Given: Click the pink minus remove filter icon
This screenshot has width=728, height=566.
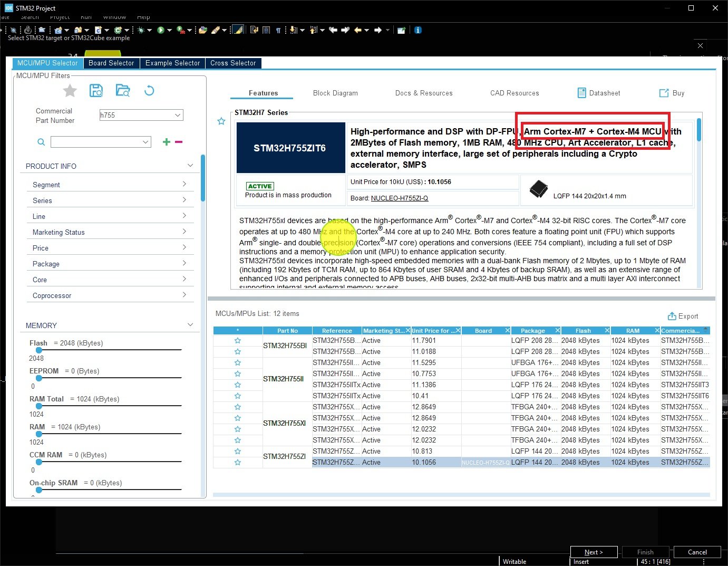Looking at the screenshot, I should point(179,142).
